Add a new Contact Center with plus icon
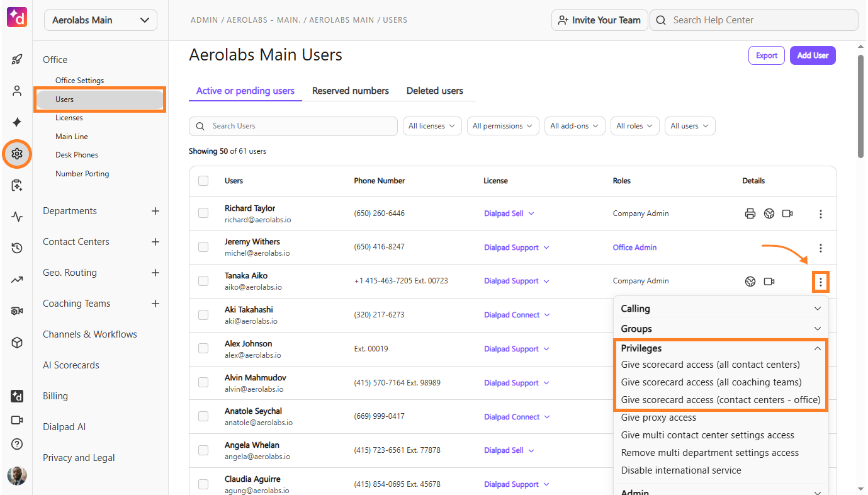The width and height of the screenshot is (868, 495). (x=155, y=242)
